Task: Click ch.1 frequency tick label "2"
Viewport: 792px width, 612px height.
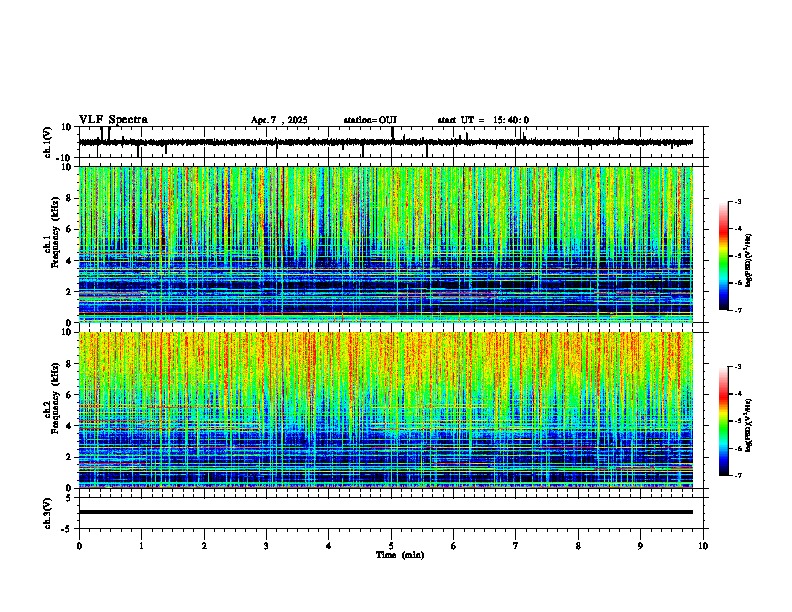Action: click(x=69, y=292)
